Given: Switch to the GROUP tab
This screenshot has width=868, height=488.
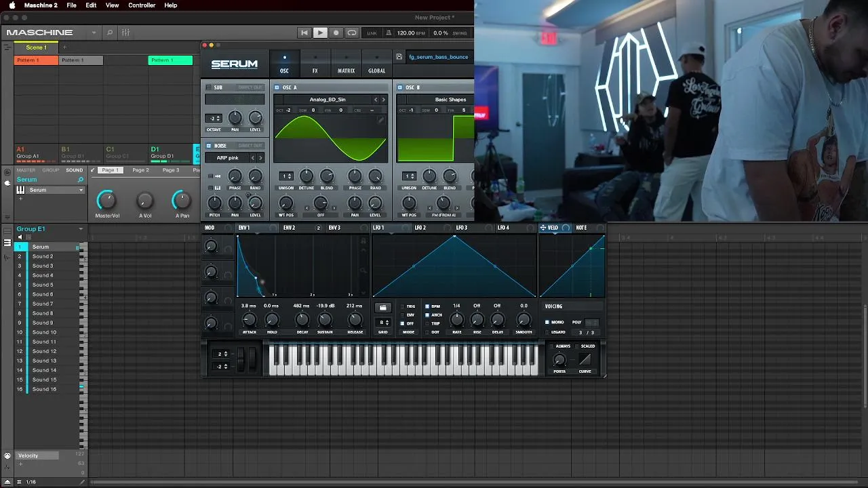Looking at the screenshot, I should pos(51,170).
